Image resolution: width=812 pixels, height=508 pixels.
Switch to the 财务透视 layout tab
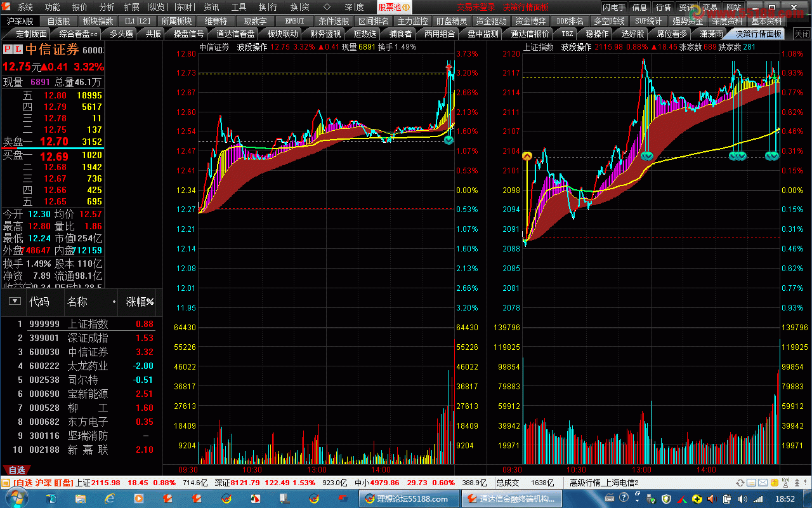325,34
